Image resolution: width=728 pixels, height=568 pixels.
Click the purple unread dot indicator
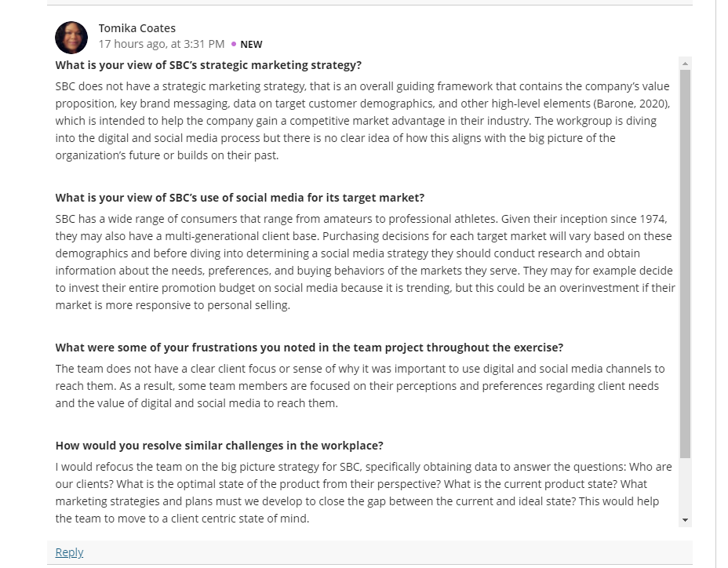(x=234, y=44)
